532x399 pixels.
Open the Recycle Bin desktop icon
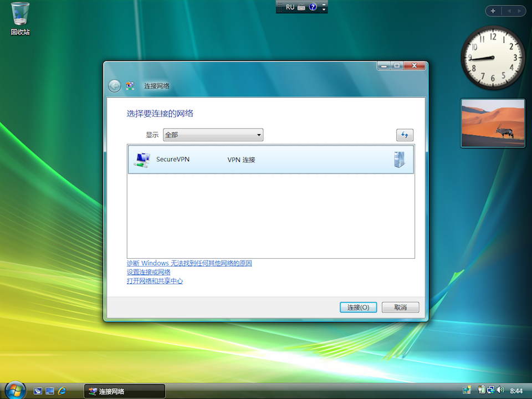20,18
